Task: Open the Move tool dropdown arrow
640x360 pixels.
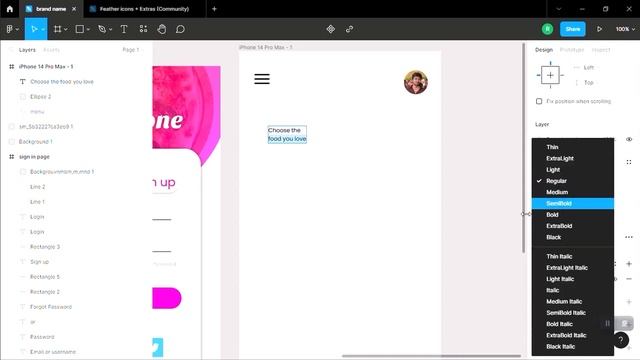Action: click(x=43, y=29)
